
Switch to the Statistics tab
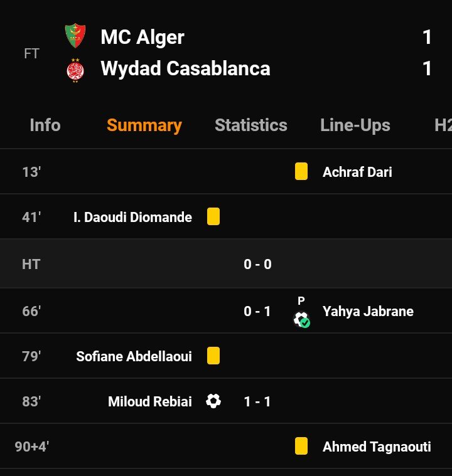251,125
